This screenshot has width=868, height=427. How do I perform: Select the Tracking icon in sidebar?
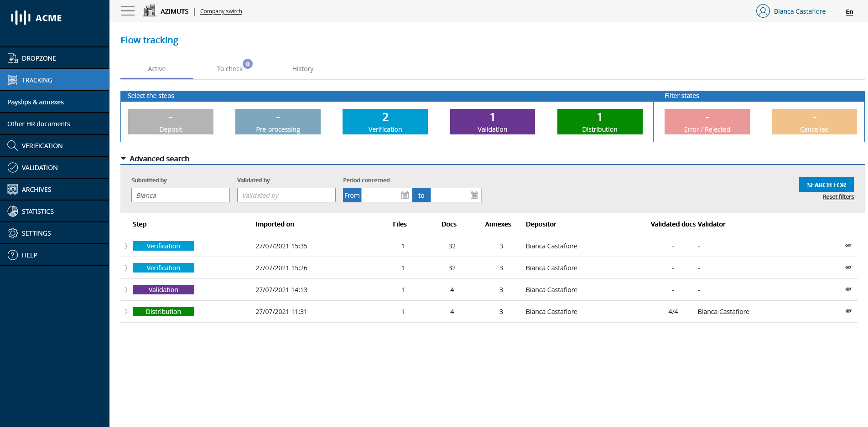[x=12, y=80]
